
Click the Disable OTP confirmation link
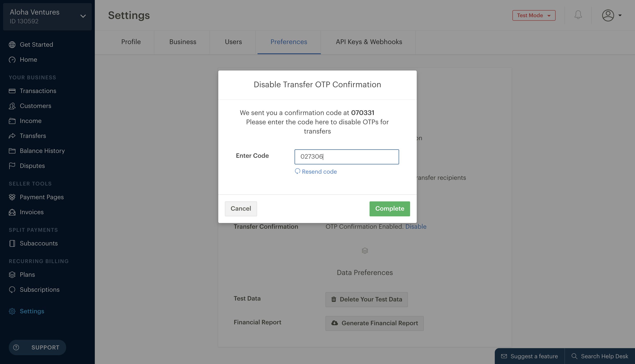click(x=416, y=227)
